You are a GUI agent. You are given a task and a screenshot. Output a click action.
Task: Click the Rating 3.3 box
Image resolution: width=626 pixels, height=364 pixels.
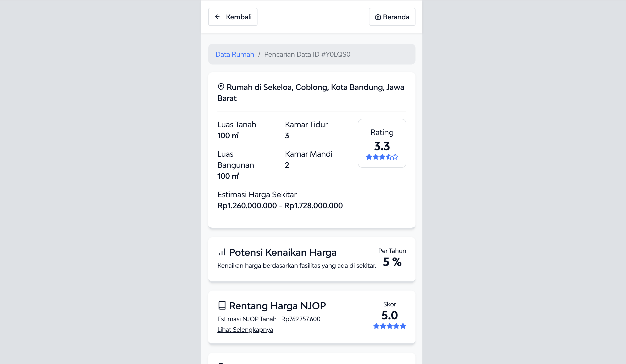[x=382, y=143]
